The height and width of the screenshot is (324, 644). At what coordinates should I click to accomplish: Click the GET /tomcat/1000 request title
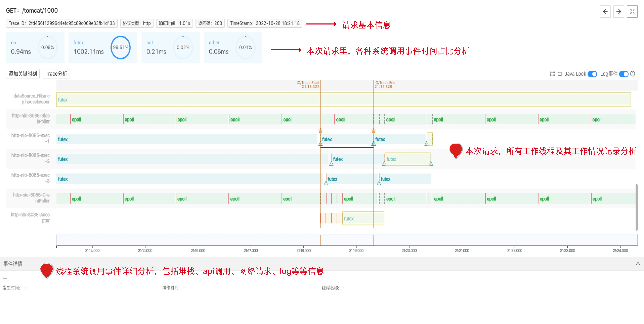point(32,11)
